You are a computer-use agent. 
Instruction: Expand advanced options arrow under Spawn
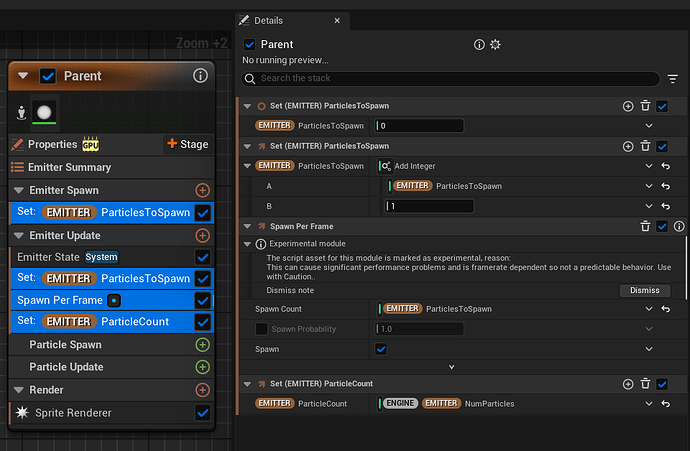coord(451,367)
